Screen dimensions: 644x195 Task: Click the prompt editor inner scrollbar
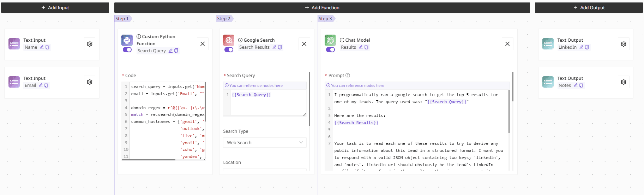click(x=509, y=111)
